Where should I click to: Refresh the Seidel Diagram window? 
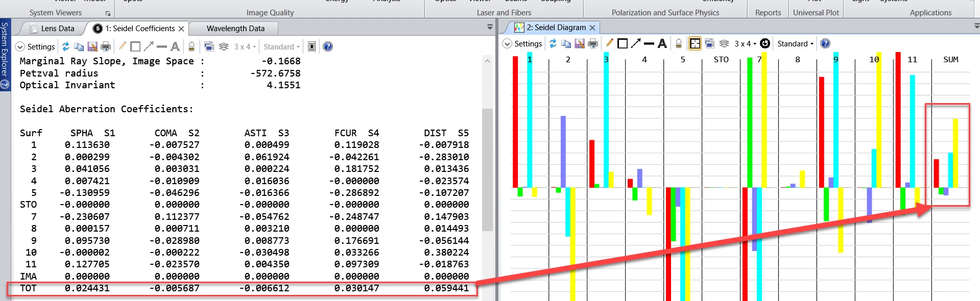pyautogui.click(x=553, y=43)
